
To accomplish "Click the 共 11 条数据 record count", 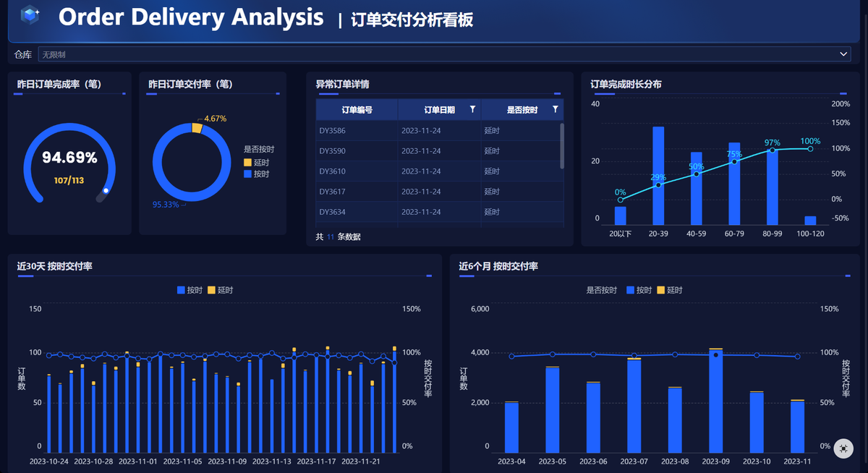I will tap(338, 236).
